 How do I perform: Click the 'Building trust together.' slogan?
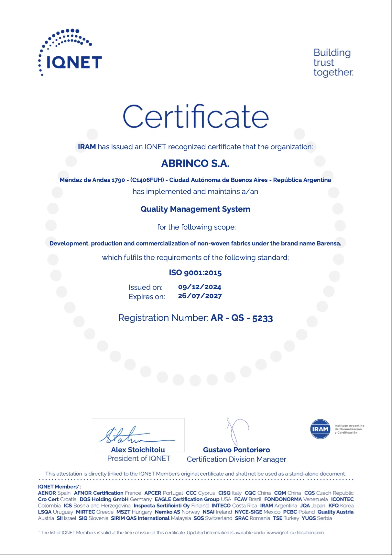point(333,62)
